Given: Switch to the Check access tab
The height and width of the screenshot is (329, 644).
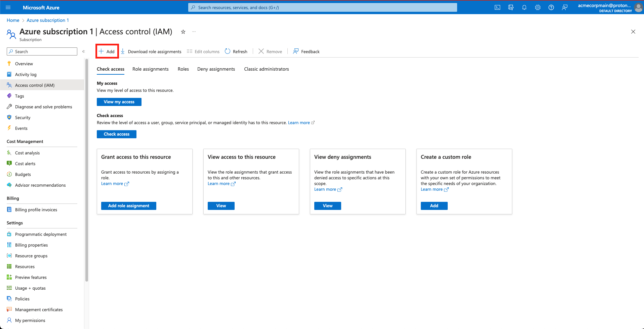Looking at the screenshot, I should pos(111,69).
